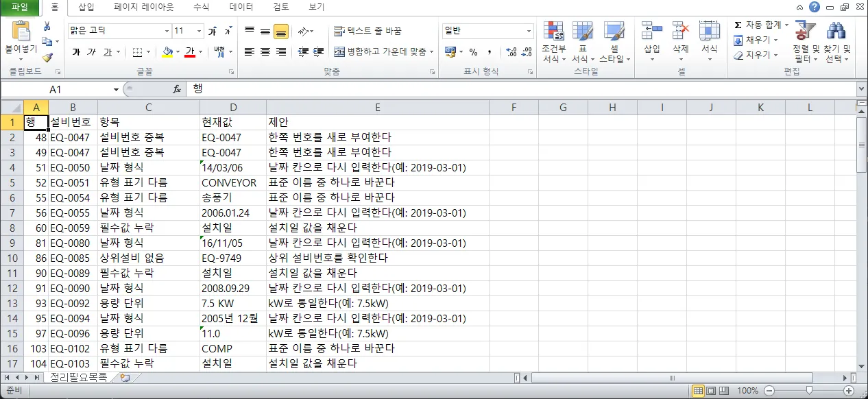Expand the 병합하고 가운데 맞춤 dropdown arrow
The width and height of the screenshot is (868, 399).
tap(432, 52)
